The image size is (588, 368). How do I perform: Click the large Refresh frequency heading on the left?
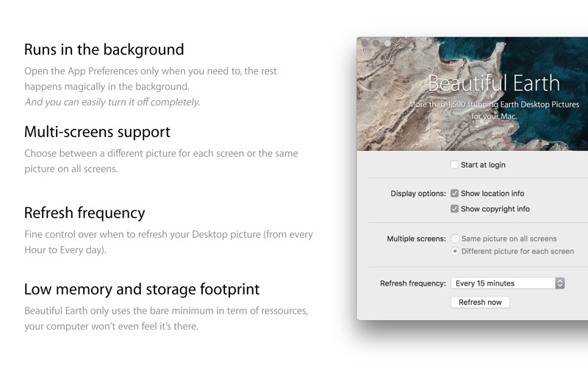85,213
